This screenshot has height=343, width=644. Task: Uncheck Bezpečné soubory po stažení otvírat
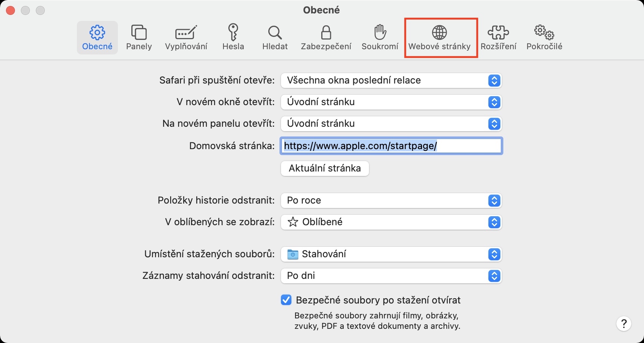[x=286, y=300]
